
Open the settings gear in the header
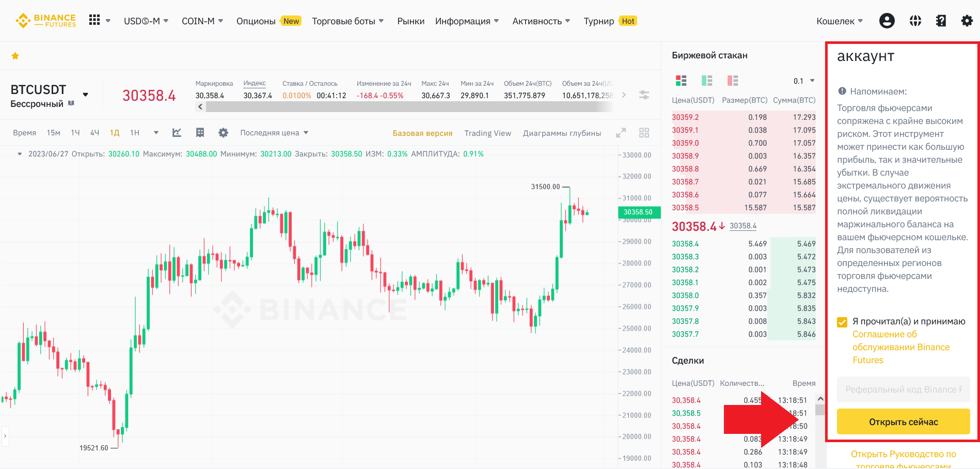tap(967, 21)
